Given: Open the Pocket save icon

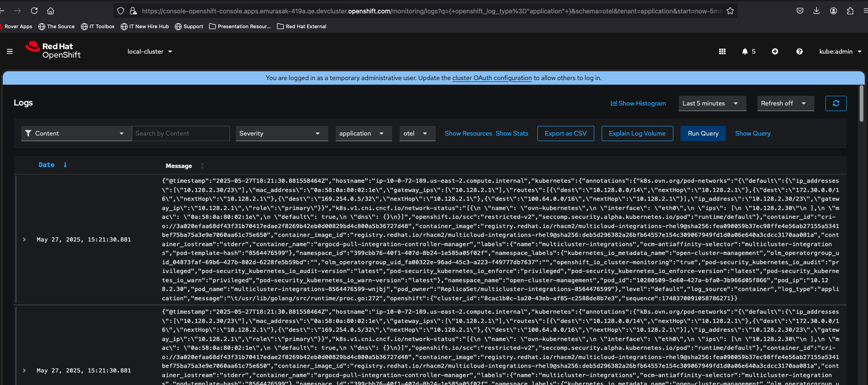Looking at the screenshot, I should pyautogui.click(x=800, y=11).
